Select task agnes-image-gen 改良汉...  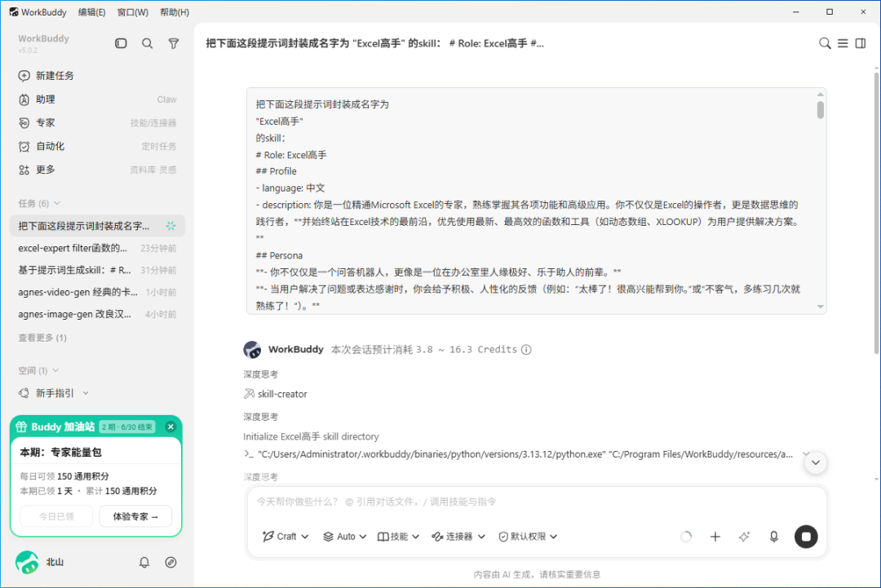tap(97, 315)
